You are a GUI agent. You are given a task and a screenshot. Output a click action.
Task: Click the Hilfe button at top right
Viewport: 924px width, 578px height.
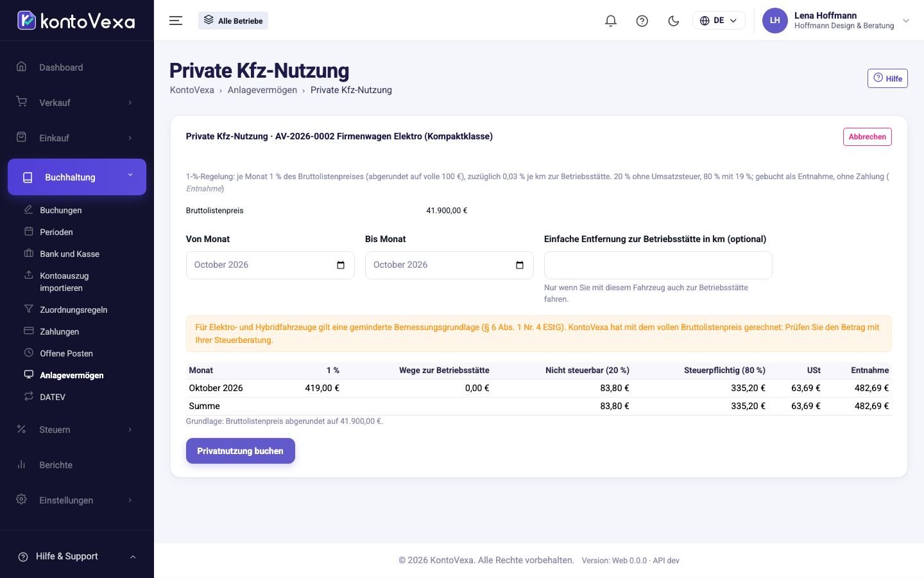pos(887,78)
